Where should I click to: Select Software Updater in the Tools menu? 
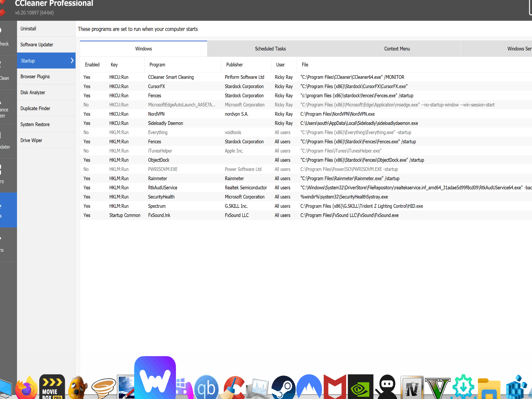(x=46, y=45)
